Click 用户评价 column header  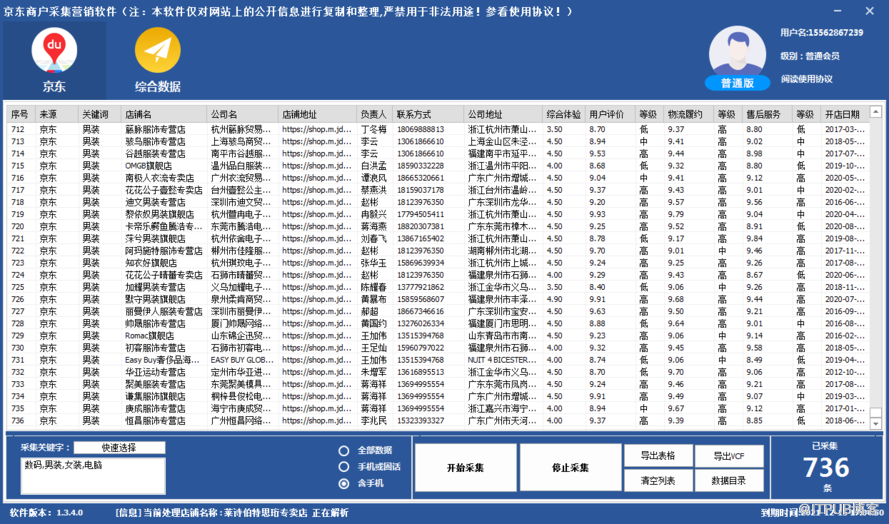click(610, 114)
